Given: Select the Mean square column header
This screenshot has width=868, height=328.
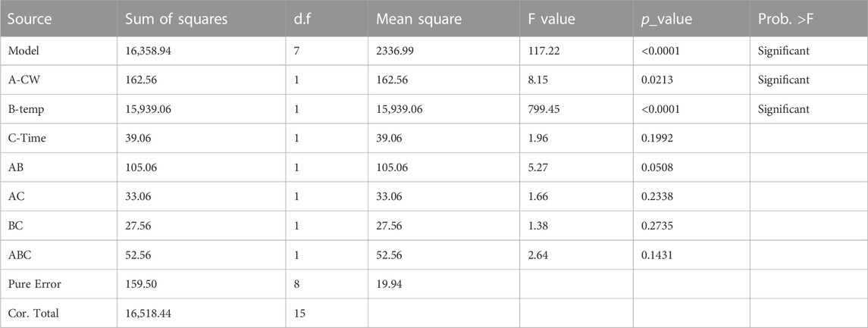Looking at the screenshot, I should pyautogui.click(x=419, y=20).
